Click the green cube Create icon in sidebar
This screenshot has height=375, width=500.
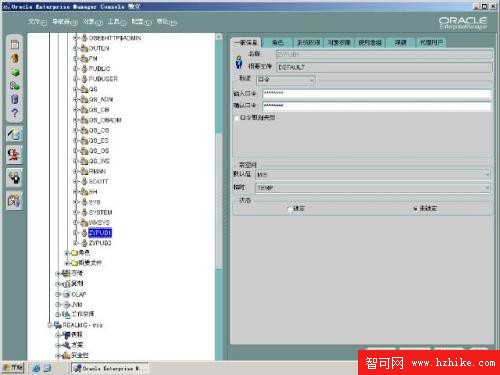15,72
